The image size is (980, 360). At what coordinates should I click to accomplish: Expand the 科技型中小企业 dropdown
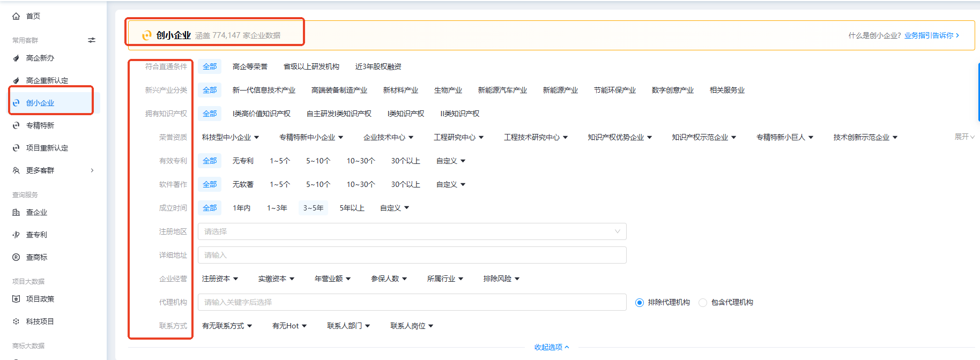231,137
